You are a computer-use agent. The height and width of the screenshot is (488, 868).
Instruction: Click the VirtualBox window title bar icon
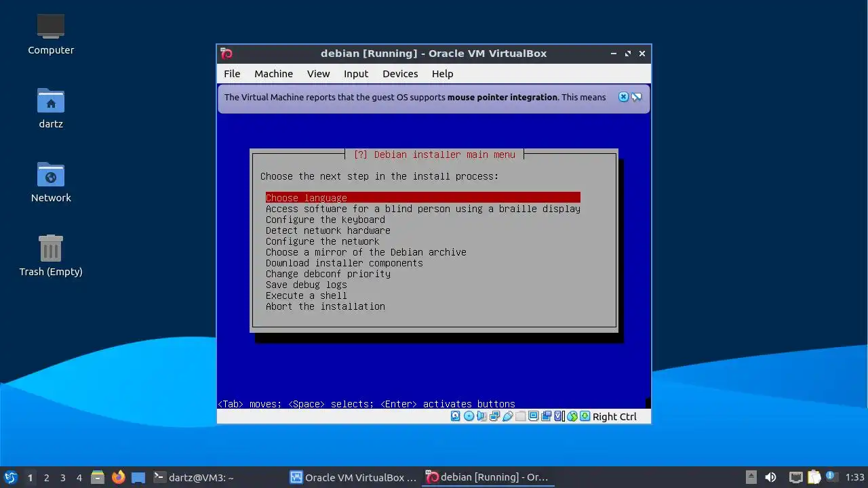click(227, 54)
